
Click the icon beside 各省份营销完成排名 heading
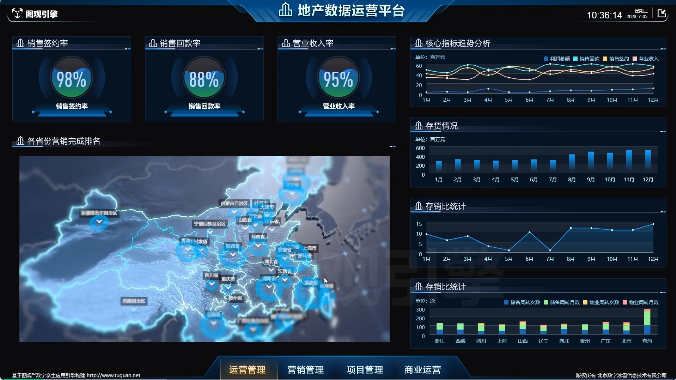[x=20, y=141]
